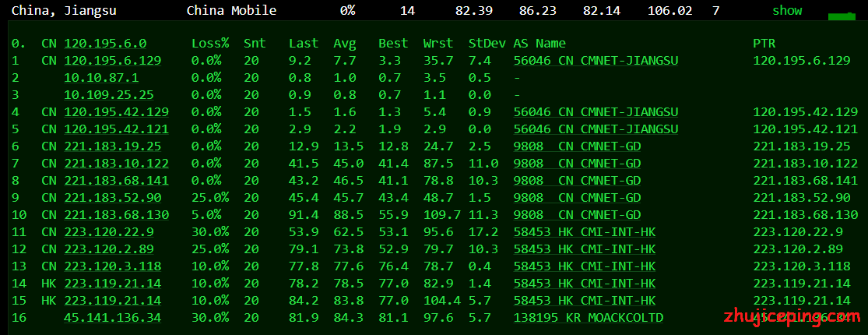The height and width of the screenshot is (335, 868).
Task: Follow the CMI-INT-HK AS link in hop 13
Action: coord(585,267)
